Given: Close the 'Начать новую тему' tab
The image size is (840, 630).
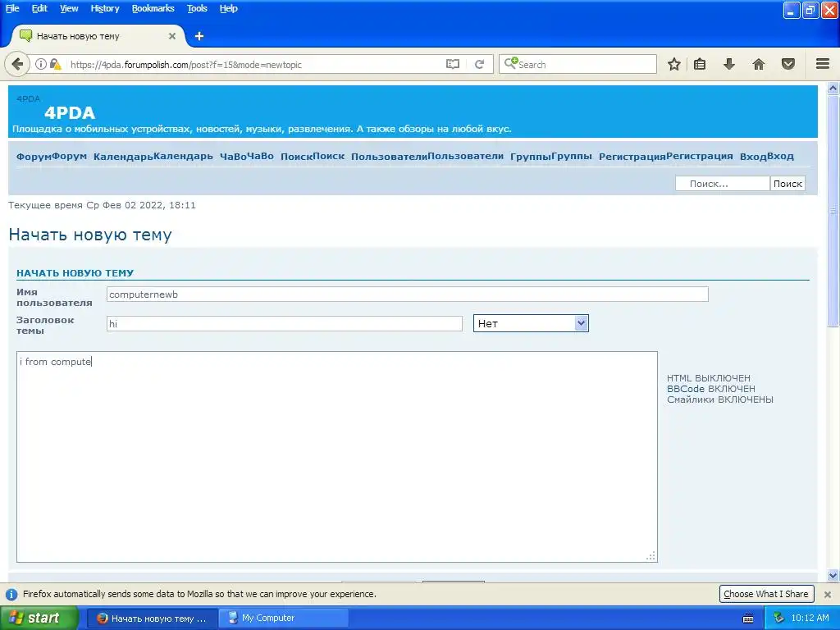Looking at the screenshot, I should pos(172,36).
